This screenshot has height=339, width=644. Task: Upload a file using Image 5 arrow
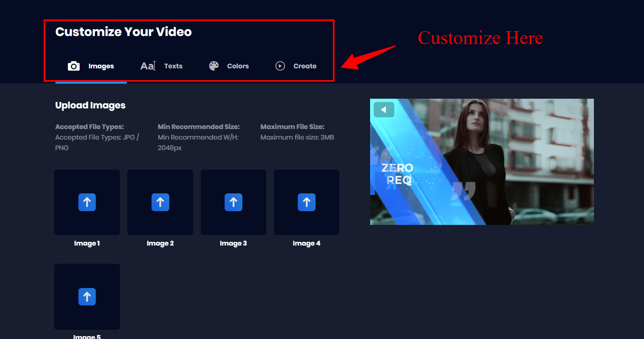click(x=87, y=297)
